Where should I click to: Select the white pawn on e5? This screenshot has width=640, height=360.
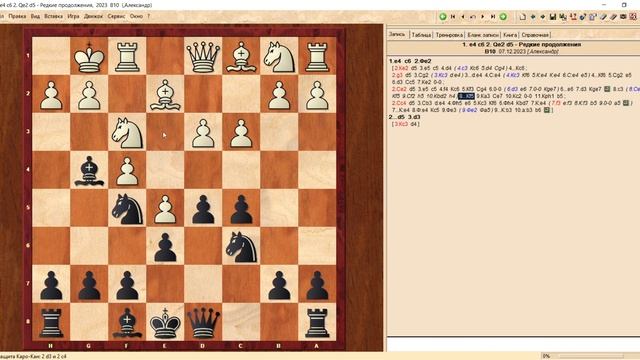[x=165, y=208]
